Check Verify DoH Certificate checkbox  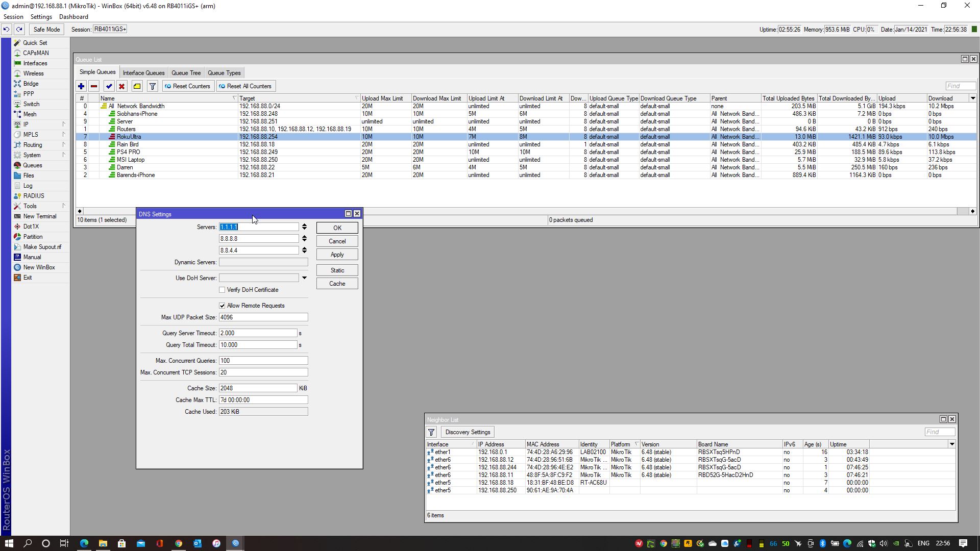(222, 290)
